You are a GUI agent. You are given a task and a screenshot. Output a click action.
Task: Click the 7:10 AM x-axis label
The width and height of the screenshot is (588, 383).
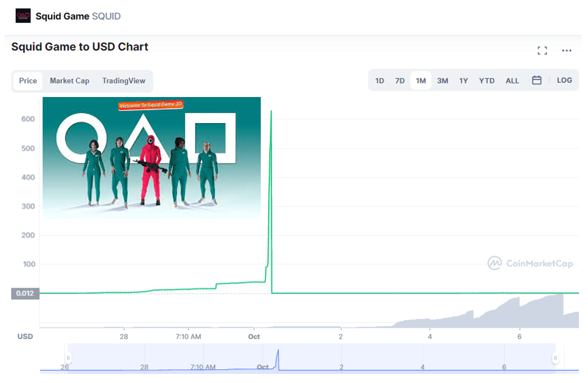click(188, 336)
